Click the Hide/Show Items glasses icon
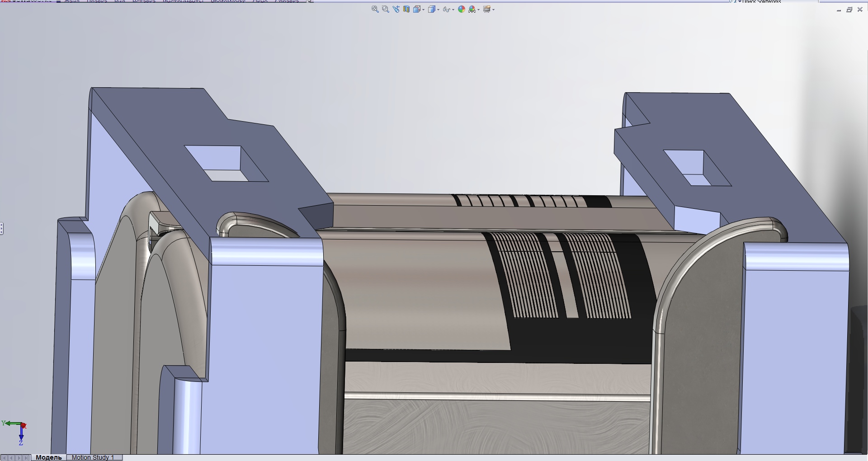The image size is (868, 461). [x=446, y=9]
